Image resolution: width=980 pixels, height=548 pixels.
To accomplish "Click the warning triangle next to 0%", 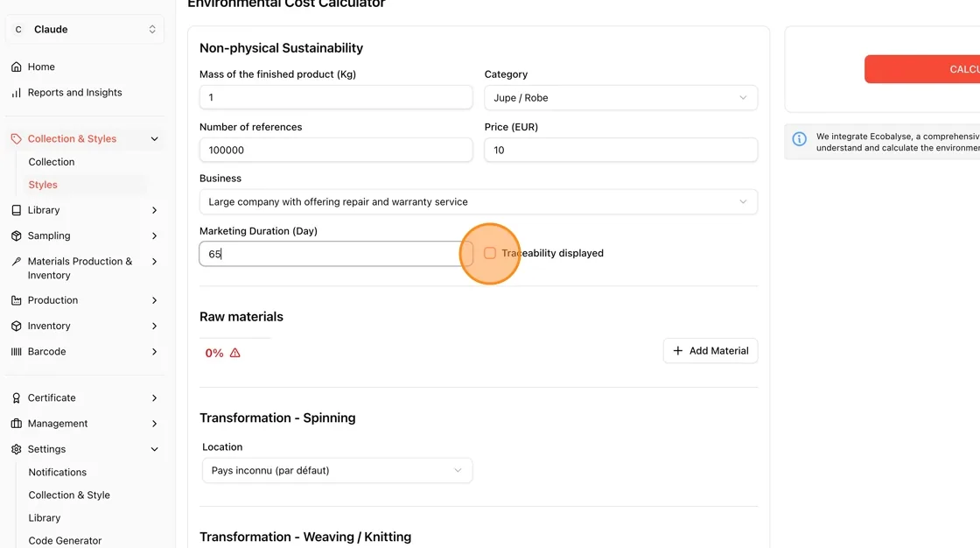I will (x=235, y=353).
